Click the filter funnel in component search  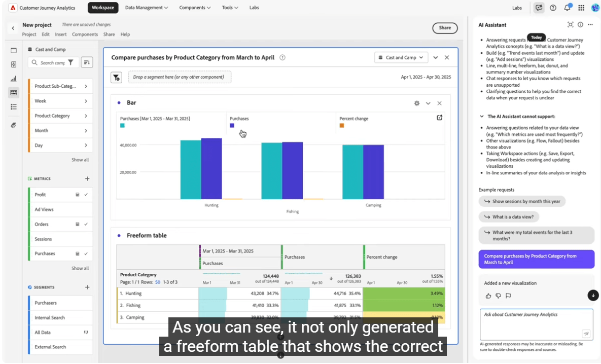(70, 62)
